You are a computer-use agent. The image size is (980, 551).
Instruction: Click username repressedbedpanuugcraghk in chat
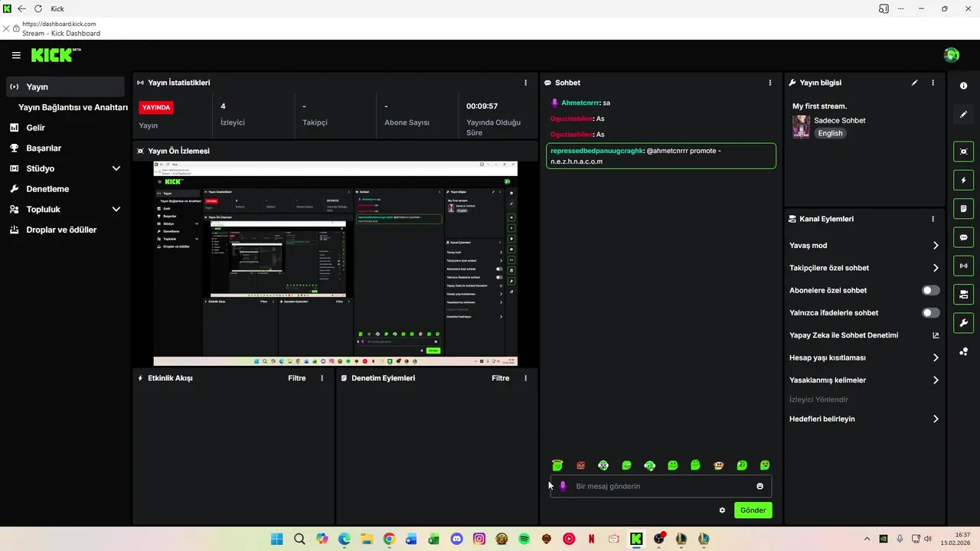click(x=597, y=151)
